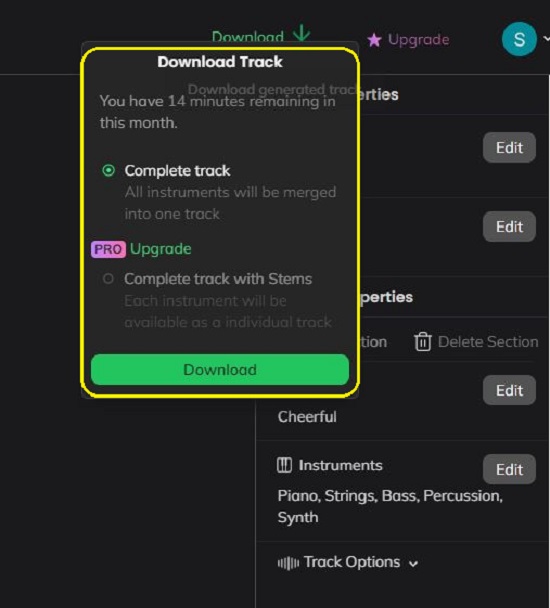Click the Complete track with Stems label
This screenshot has width=550, height=608.
click(218, 279)
